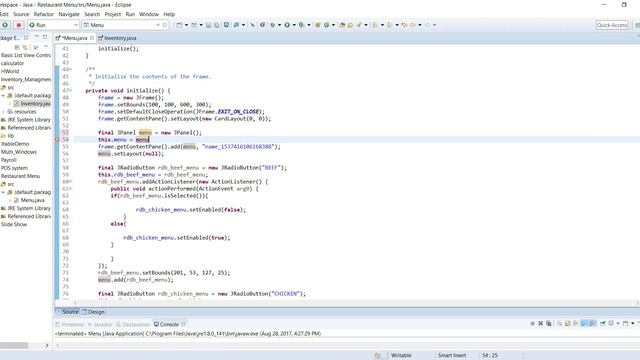The image size is (640, 360).
Task: Click the launch configuration settings gear icon
Action: tap(165, 25)
